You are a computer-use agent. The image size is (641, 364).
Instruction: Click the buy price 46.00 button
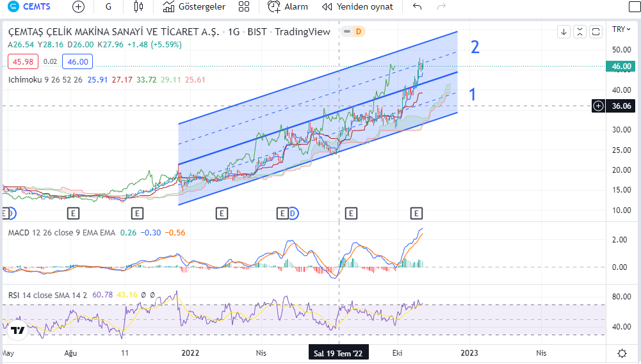click(x=77, y=61)
